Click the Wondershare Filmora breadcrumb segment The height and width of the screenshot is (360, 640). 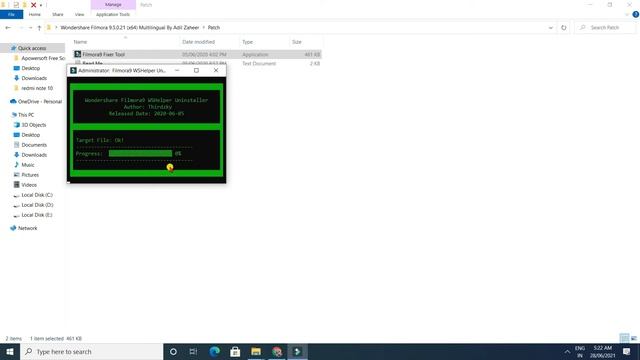[x=130, y=28]
